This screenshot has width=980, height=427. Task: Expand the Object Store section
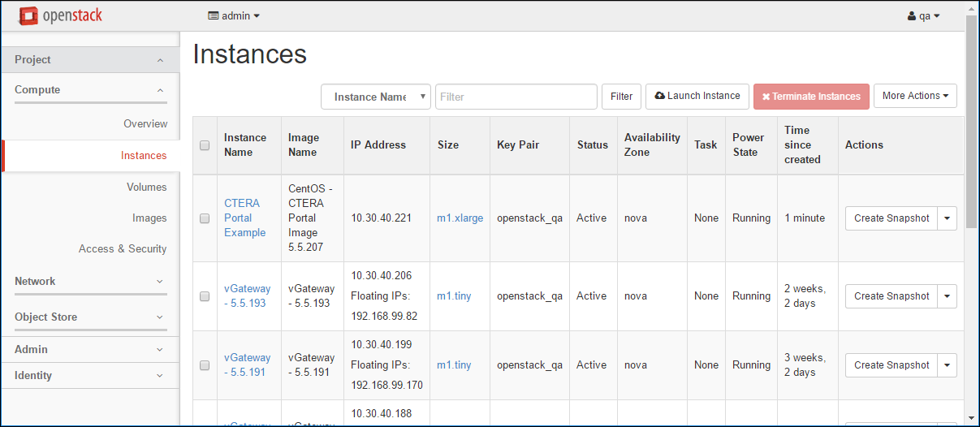tap(90, 317)
